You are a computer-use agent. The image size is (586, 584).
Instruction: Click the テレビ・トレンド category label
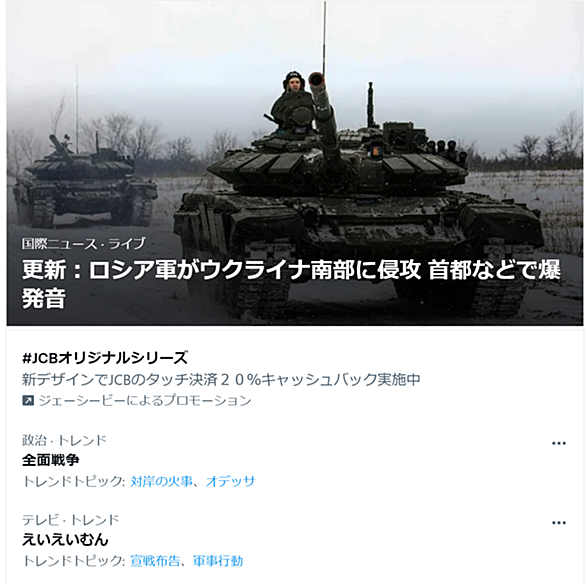click(71, 520)
